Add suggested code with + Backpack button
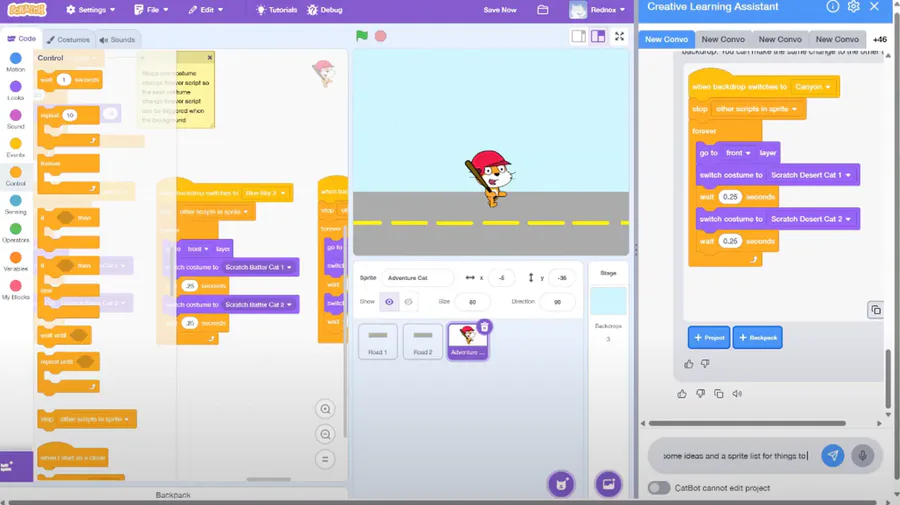This screenshot has height=505, width=900. (x=758, y=337)
